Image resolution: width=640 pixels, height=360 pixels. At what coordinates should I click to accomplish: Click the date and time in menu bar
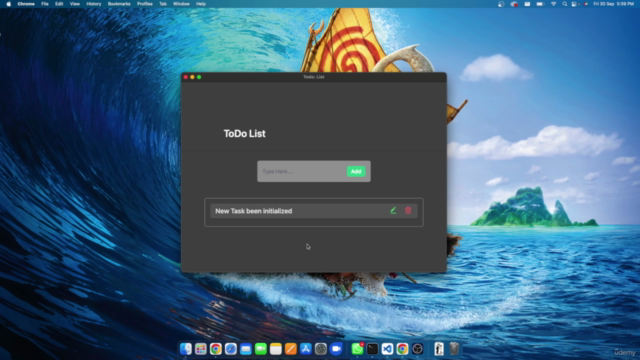tap(613, 4)
